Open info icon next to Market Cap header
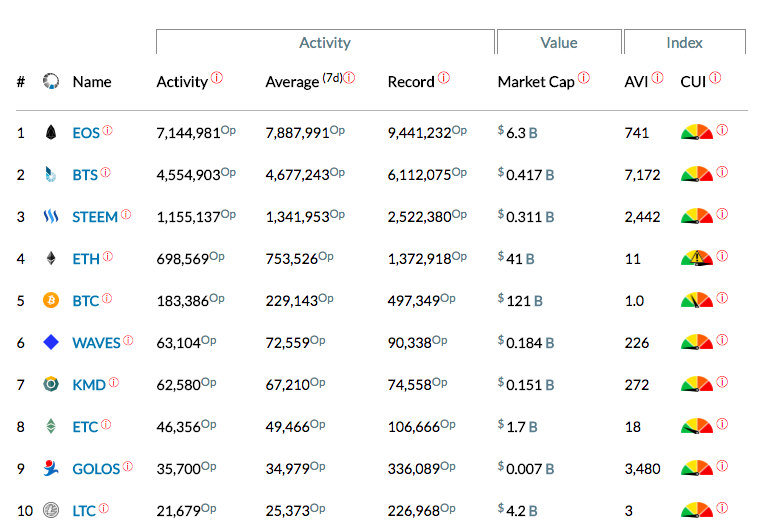 [x=584, y=78]
